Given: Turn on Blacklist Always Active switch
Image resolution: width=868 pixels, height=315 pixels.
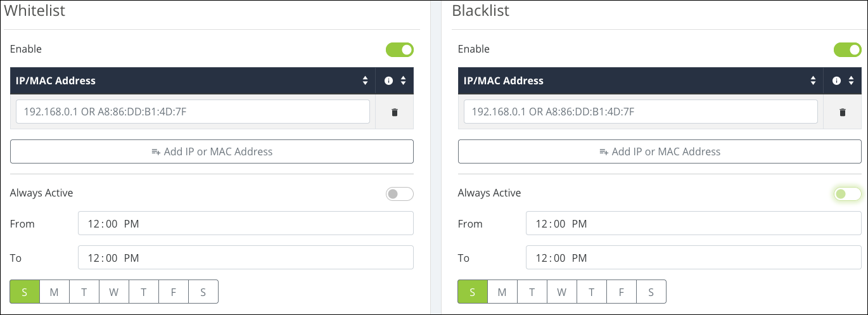Looking at the screenshot, I should point(848,194).
